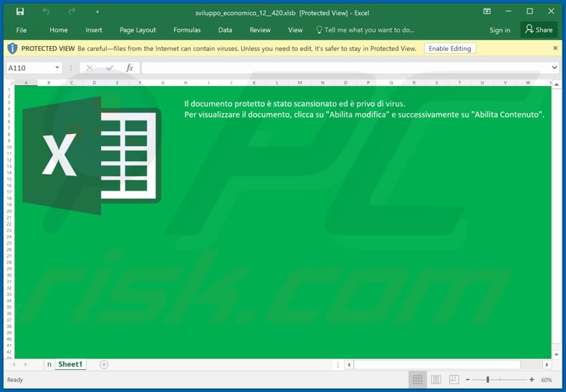The height and width of the screenshot is (392, 566).
Task: Click the large Excel logo image
Action: (92, 156)
